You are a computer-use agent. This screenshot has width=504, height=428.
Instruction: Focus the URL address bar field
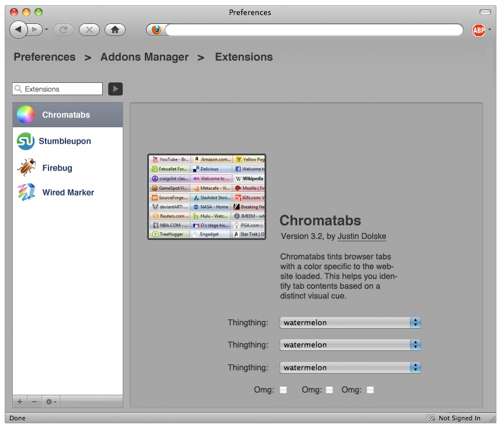click(314, 30)
